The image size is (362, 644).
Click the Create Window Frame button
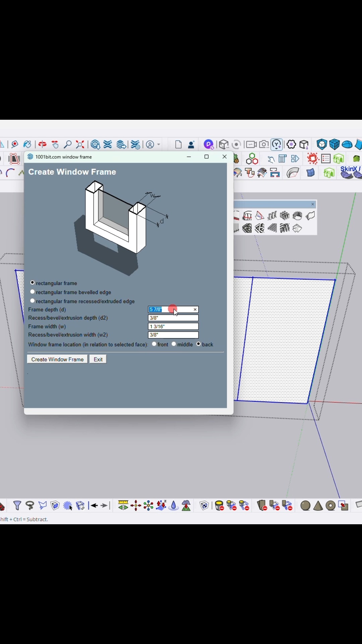(57, 359)
